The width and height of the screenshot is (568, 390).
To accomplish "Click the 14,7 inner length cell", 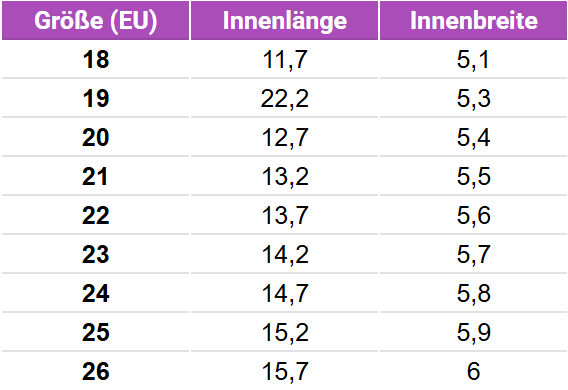I will (285, 294).
